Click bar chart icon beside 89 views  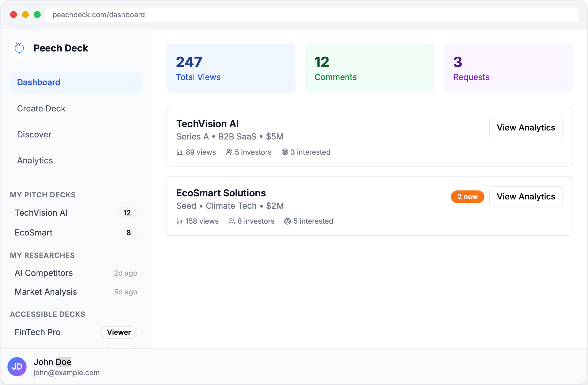180,152
